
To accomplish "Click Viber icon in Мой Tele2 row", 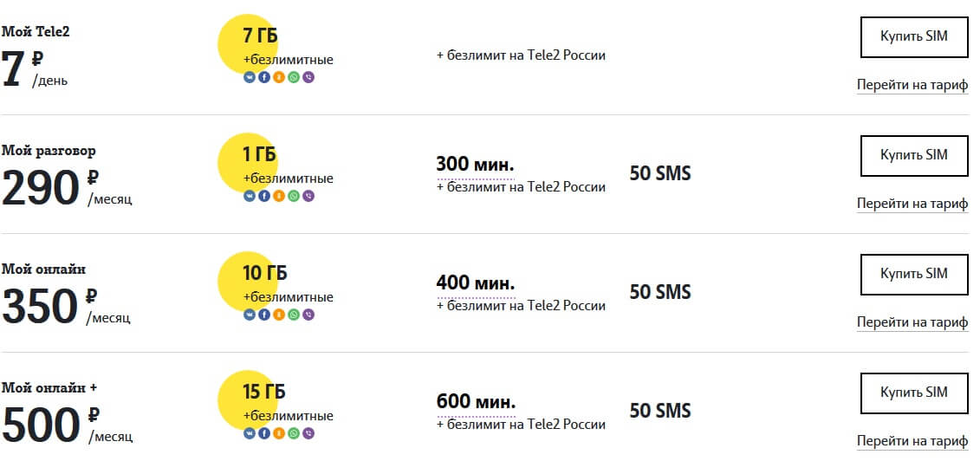I will (x=308, y=77).
